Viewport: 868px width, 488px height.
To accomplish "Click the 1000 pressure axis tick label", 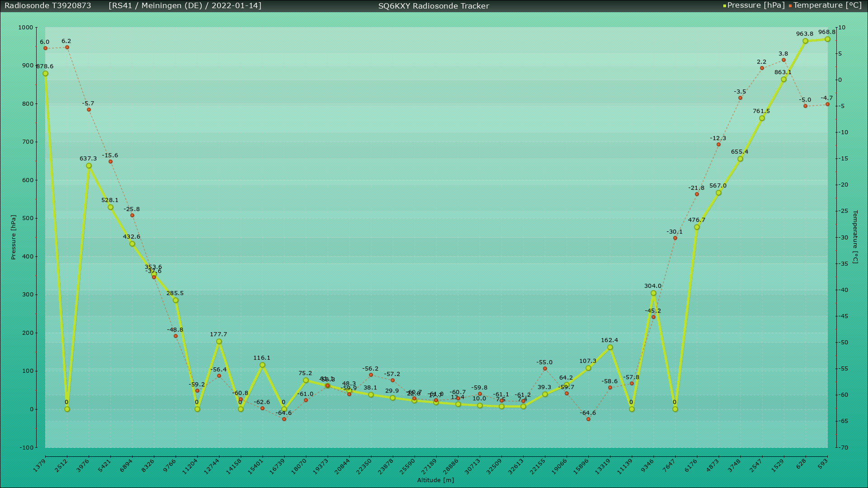I will (x=25, y=28).
